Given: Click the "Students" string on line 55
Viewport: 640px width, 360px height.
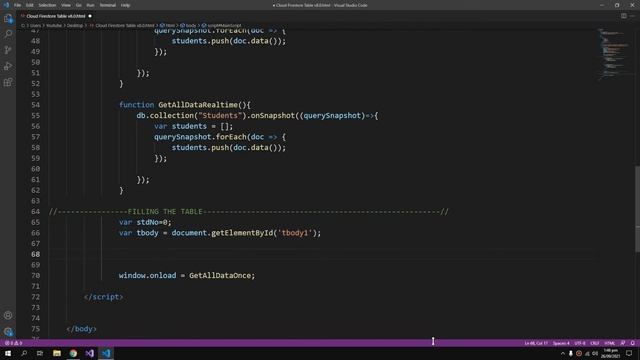Looking at the screenshot, I should point(220,116).
